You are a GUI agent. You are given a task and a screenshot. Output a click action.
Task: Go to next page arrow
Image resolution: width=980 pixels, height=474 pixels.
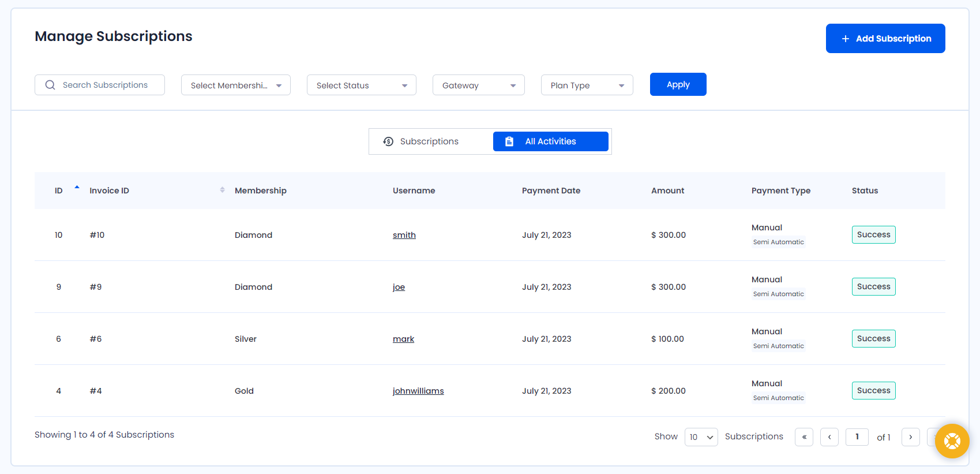point(911,437)
